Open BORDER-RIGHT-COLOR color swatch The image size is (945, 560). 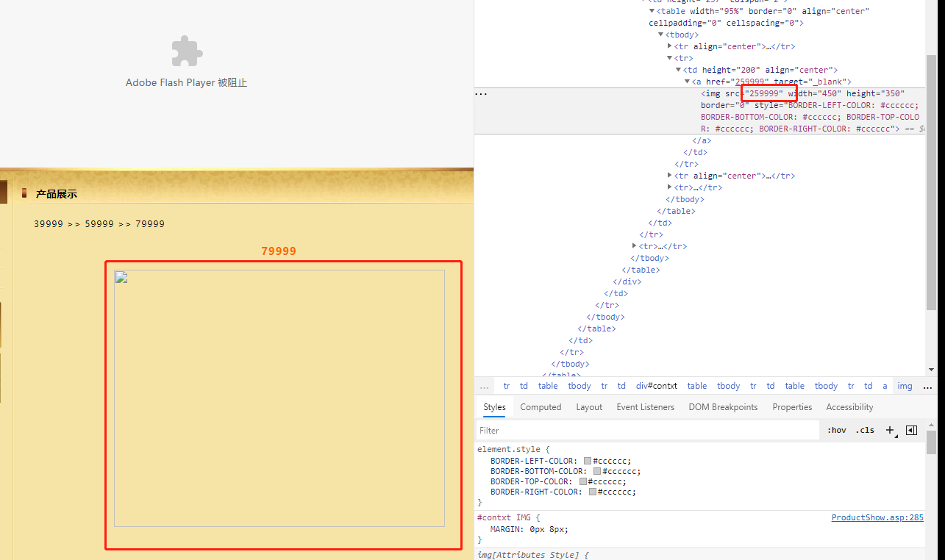tap(593, 492)
